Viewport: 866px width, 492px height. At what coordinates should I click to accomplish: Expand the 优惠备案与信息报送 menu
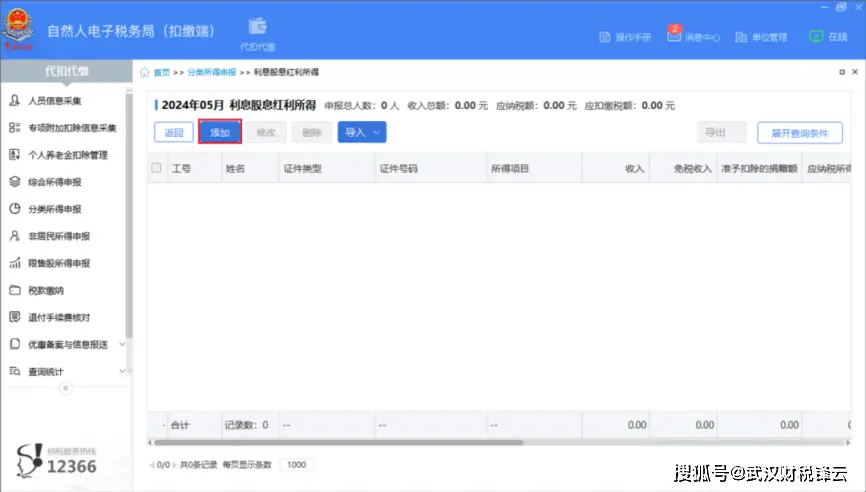pyautogui.click(x=66, y=344)
